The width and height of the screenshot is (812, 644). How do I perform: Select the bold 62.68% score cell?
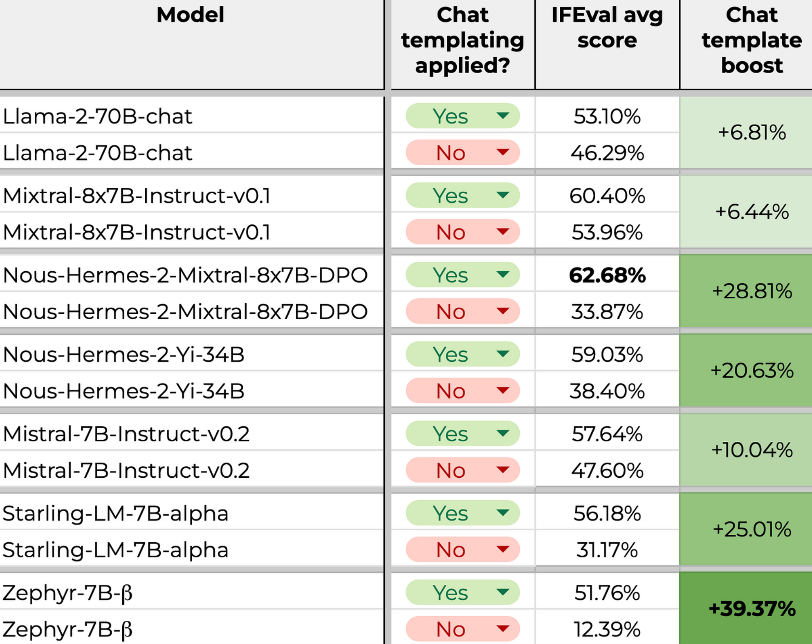[607, 275]
